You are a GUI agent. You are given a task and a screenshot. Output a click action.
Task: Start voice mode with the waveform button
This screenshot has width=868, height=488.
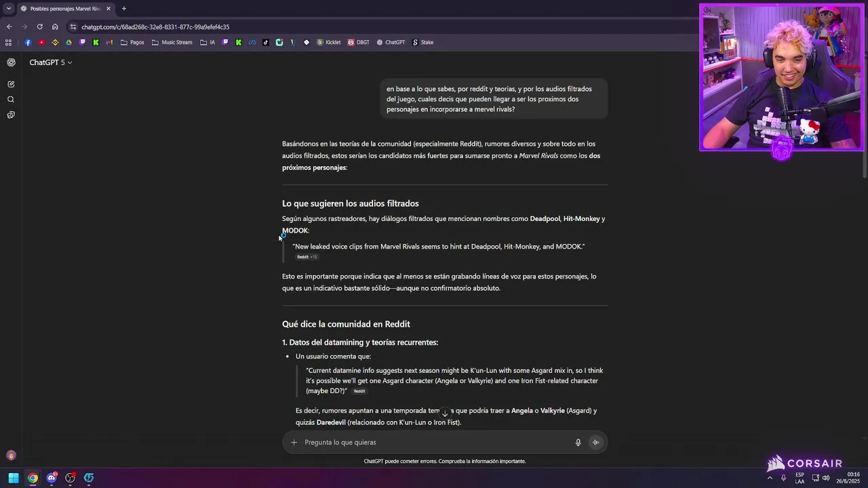(595, 443)
